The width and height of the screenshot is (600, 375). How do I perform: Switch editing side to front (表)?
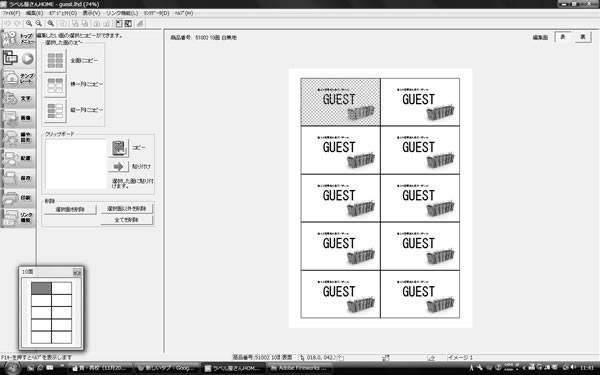click(x=562, y=37)
